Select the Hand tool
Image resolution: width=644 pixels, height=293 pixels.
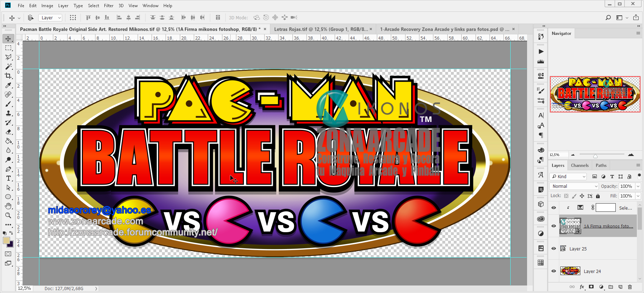(8, 206)
